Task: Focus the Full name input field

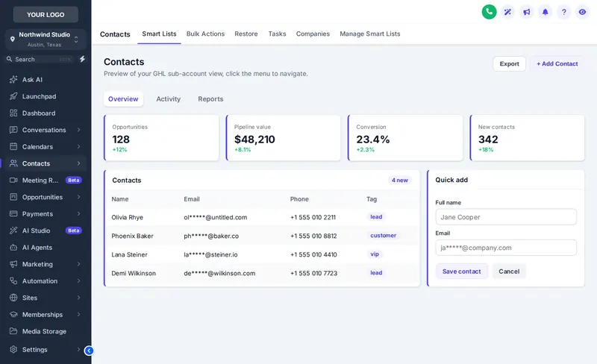Action: click(x=506, y=217)
